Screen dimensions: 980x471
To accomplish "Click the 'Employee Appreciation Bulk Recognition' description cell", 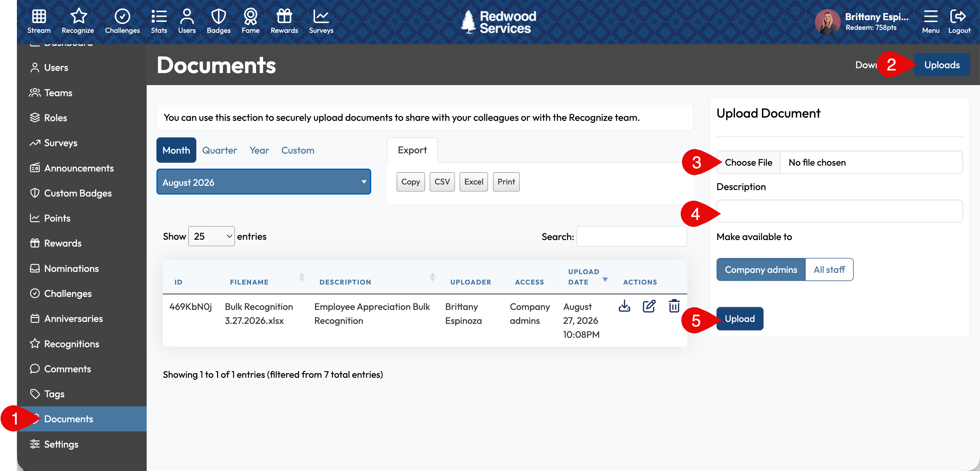I will 372,314.
